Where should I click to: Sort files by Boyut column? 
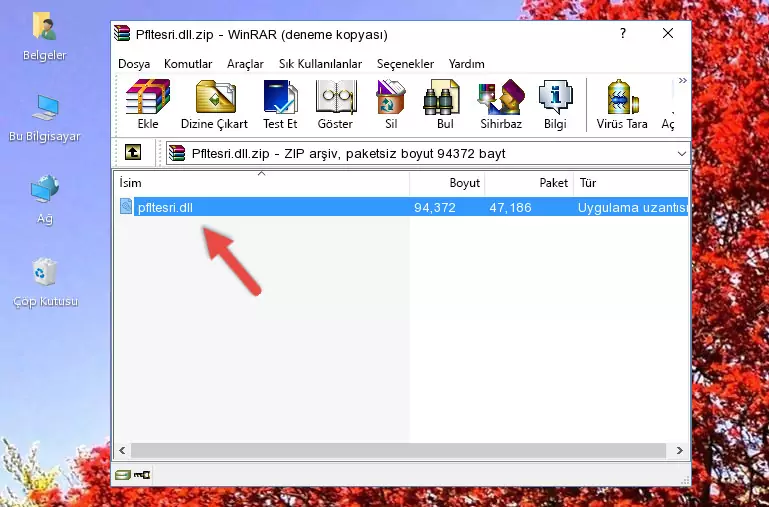coord(447,183)
